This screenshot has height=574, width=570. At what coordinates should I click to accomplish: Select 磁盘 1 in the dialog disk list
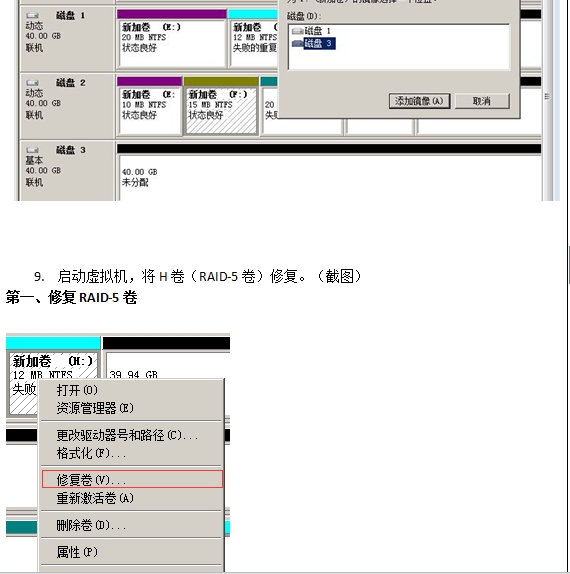tap(317, 31)
